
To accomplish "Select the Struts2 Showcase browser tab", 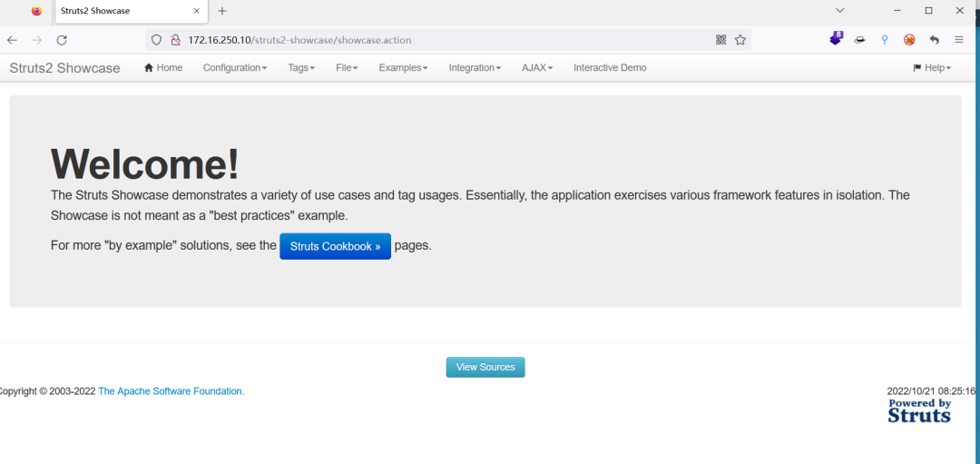I will [130, 11].
